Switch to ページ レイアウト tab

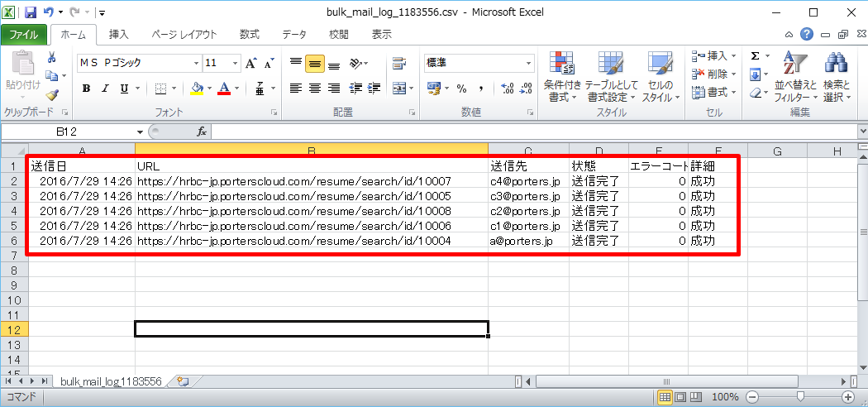(184, 35)
